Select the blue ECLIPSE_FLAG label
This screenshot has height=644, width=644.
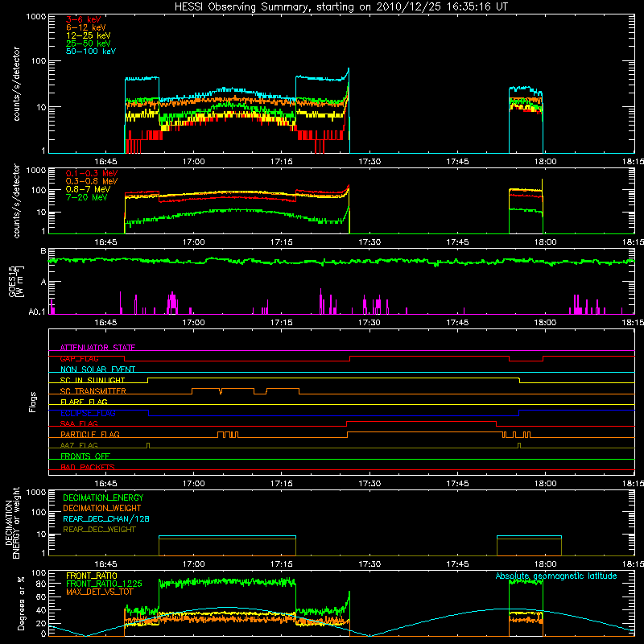(88, 414)
